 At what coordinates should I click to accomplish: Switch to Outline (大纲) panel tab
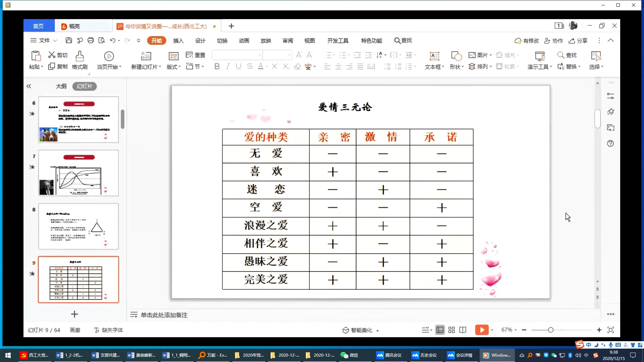tap(61, 86)
